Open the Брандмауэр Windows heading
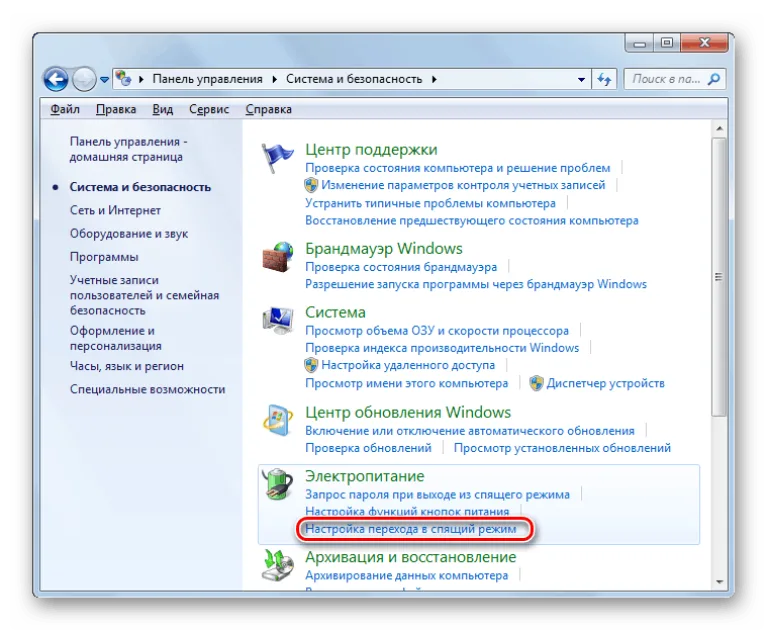Screen dimensions: 768x631 384,248
